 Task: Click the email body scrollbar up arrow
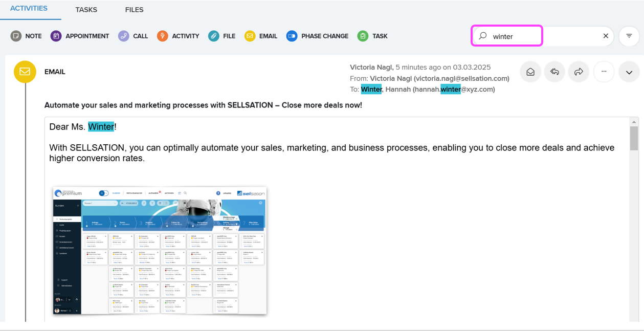635,122
